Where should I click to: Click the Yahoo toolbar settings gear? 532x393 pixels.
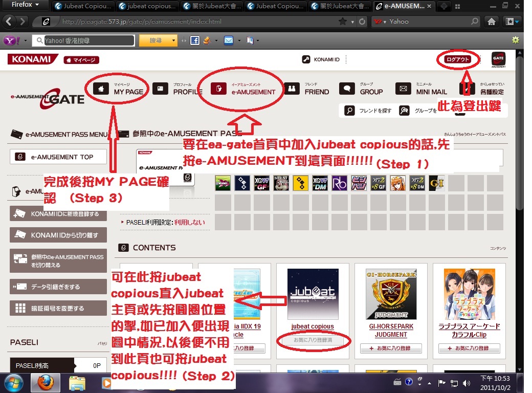(516, 40)
